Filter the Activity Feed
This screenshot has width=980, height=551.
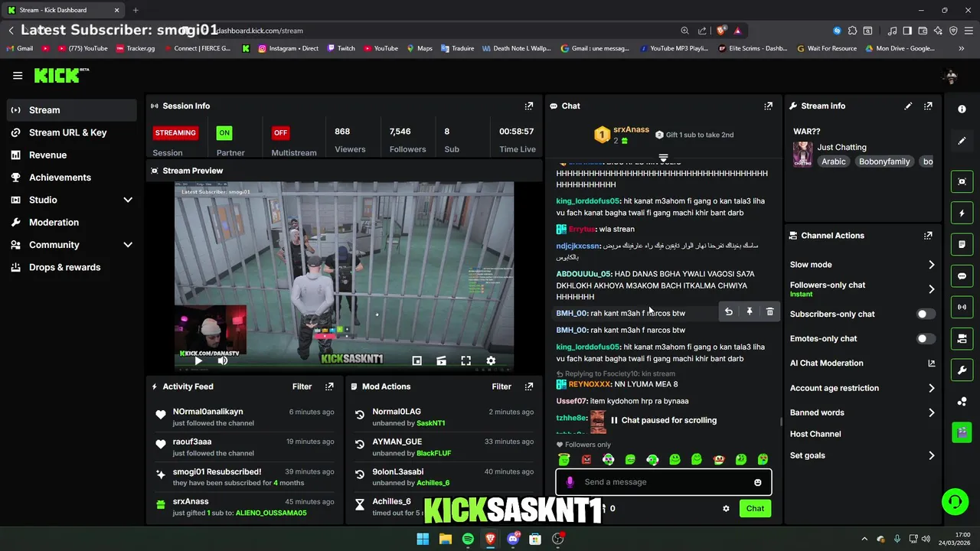click(x=302, y=386)
